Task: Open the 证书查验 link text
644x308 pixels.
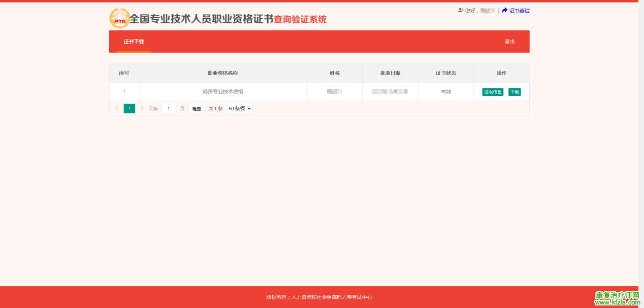Action: click(x=520, y=10)
